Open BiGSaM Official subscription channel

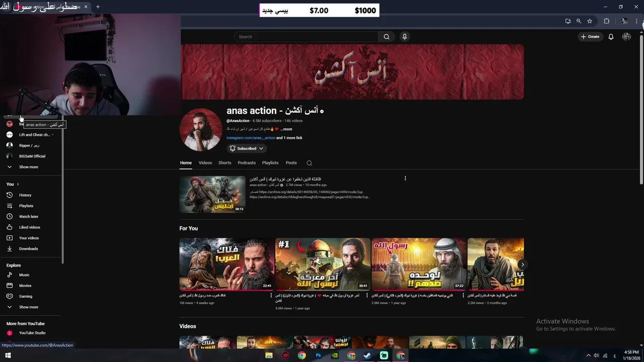coord(31,156)
